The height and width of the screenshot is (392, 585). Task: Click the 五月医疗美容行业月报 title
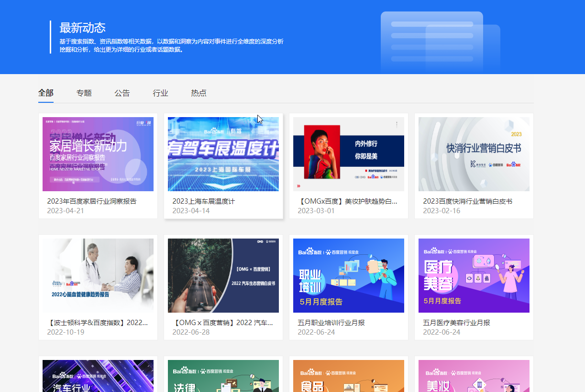(x=457, y=323)
